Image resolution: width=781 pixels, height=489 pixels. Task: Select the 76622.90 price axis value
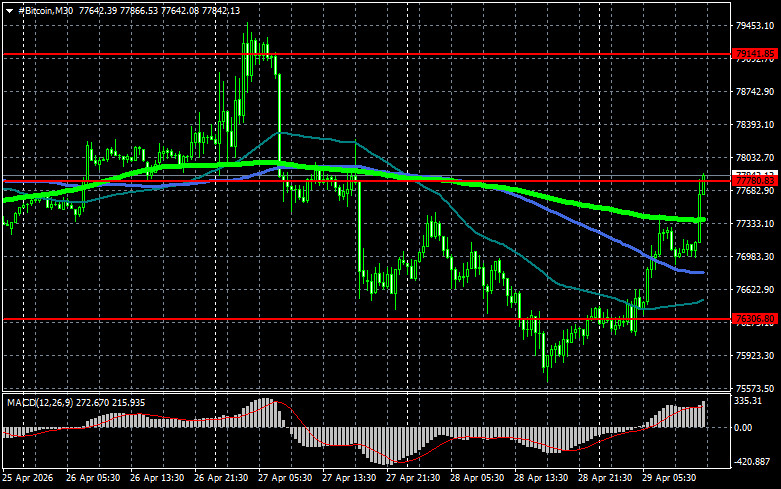pos(755,289)
